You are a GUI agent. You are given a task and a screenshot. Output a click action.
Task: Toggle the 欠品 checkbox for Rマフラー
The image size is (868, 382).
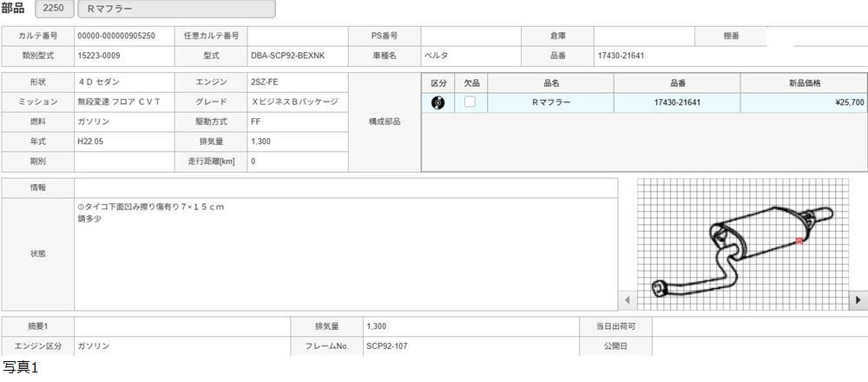[470, 102]
